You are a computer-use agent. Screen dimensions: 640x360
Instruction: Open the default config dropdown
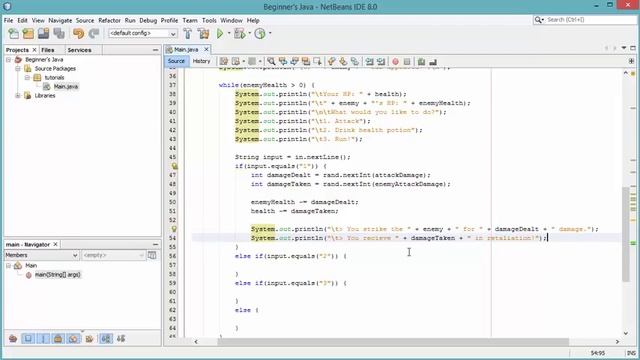point(142,33)
